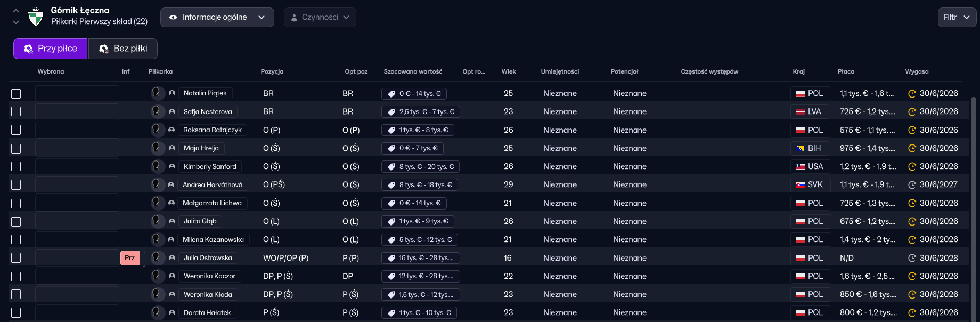Select the Przy piłce tab
Screen dimensions: 980x322
pos(50,49)
